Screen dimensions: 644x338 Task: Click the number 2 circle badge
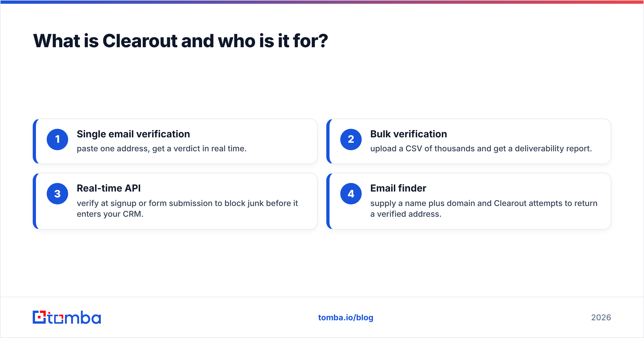point(351,139)
